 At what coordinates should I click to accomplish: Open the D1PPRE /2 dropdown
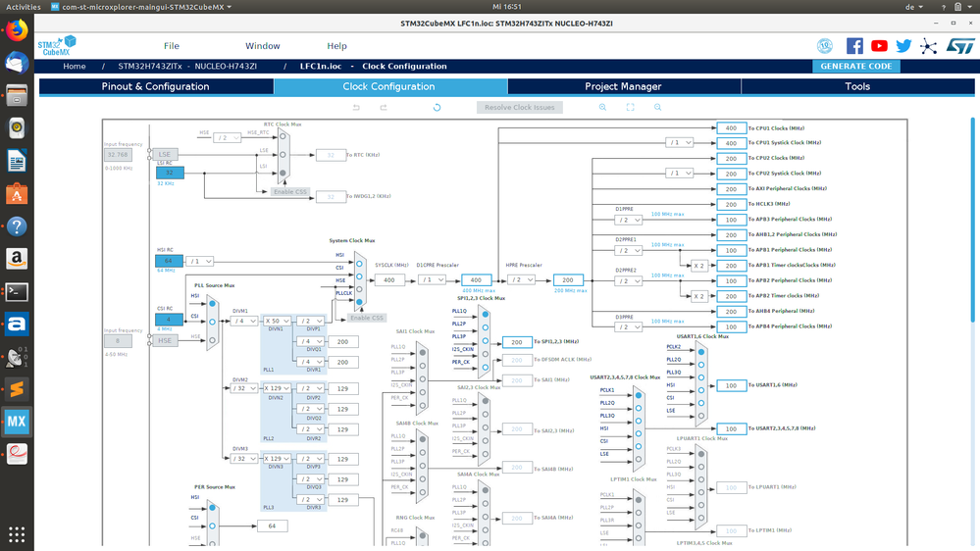628,220
